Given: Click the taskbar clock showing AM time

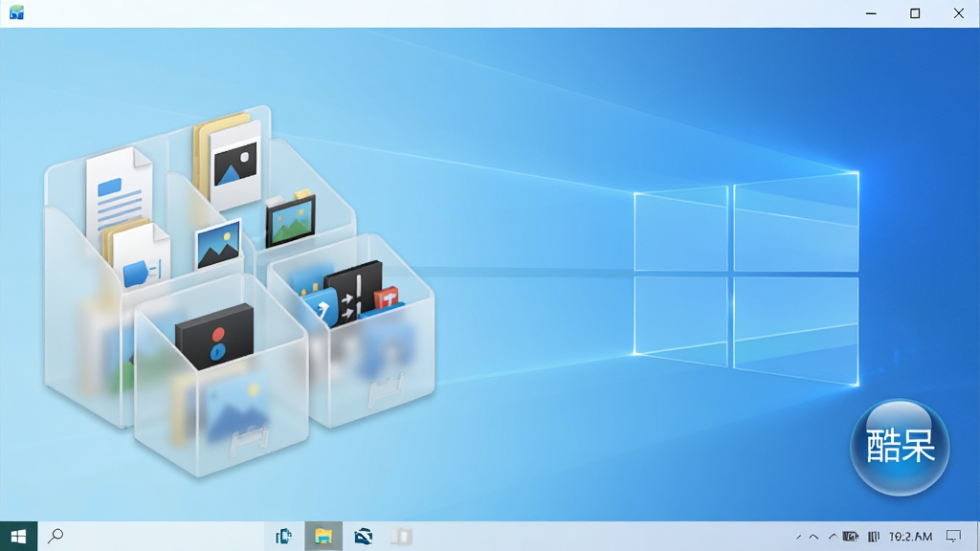Looking at the screenshot, I should pyautogui.click(x=911, y=536).
